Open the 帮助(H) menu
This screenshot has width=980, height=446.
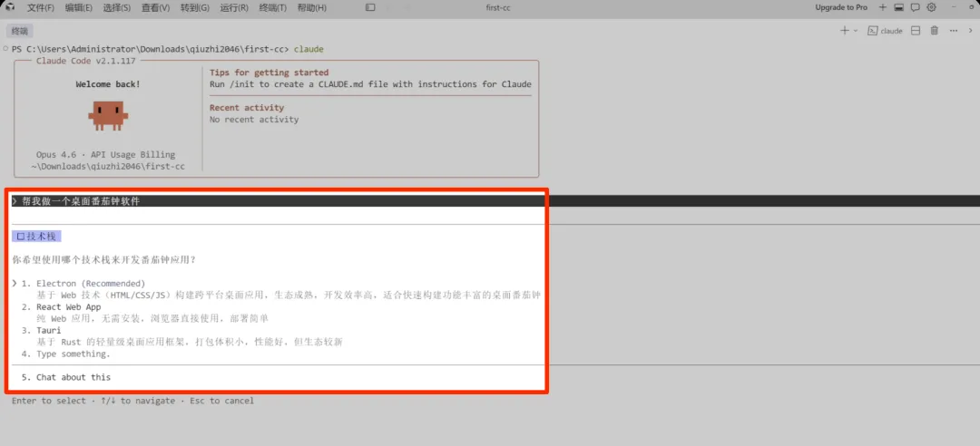[312, 8]
